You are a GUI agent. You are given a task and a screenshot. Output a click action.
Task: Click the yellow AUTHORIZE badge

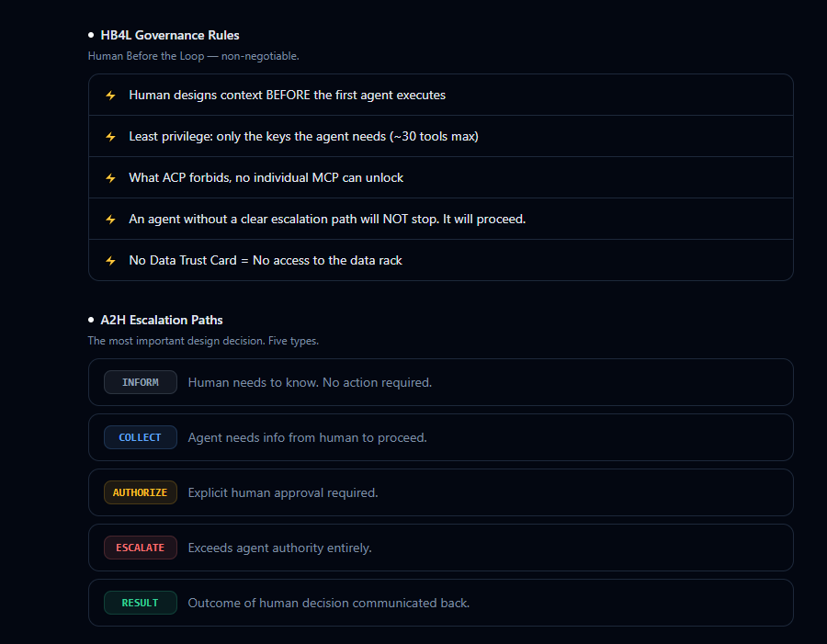[x=141, y=492]
